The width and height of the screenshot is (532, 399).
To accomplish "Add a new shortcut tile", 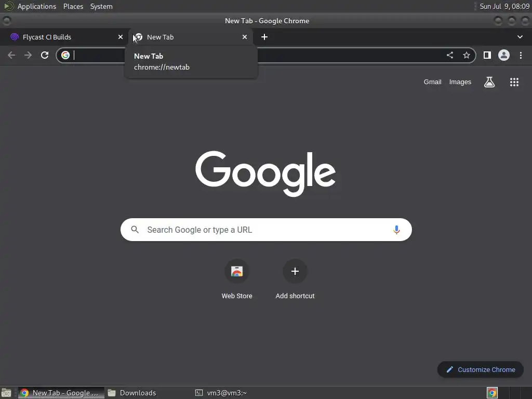I will pyautogui.click(x=295, y=280).
